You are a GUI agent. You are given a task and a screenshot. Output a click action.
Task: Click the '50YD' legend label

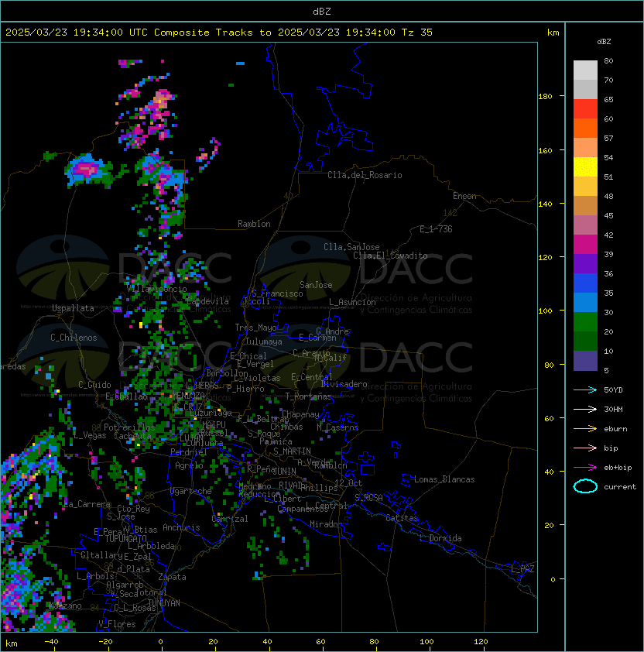click(613, 390)
